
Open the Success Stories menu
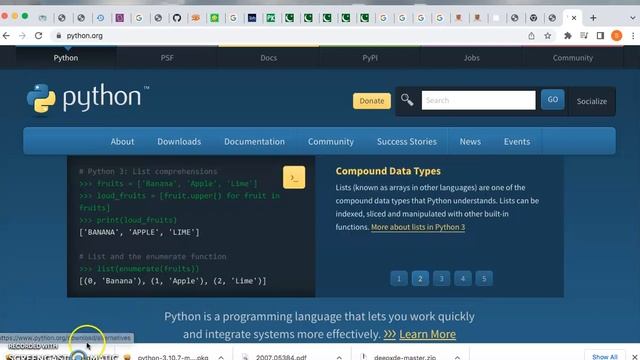[407, 142]
